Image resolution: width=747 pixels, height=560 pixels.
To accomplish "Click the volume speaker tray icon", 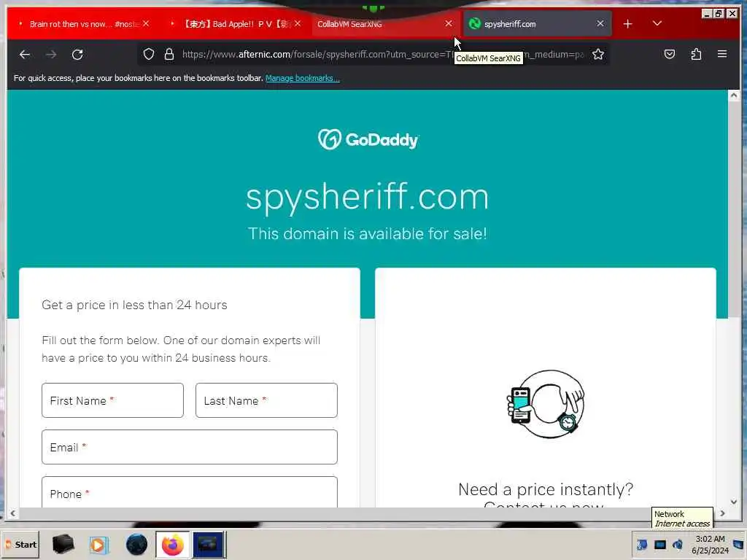I will [678, 545].
